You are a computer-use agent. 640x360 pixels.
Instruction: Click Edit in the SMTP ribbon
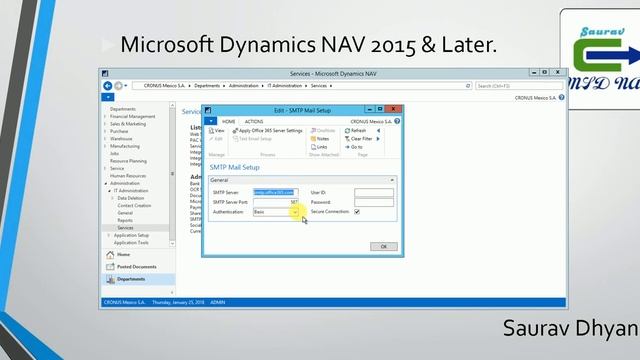point(216,139)
